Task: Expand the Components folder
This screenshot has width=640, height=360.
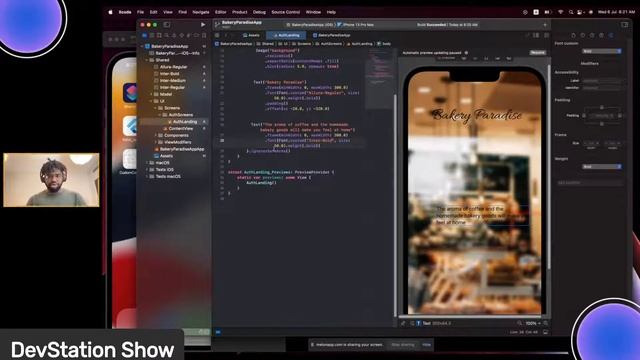Action: pyautogui.click(x=156, y=136)
